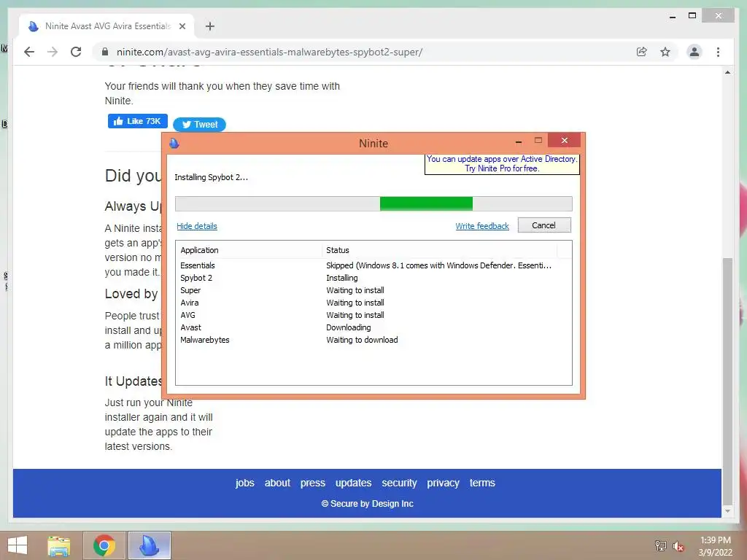Select the Malwarebytes row
Image resolution: width=747 pixels, height=560 pixels.
(373, 340)
